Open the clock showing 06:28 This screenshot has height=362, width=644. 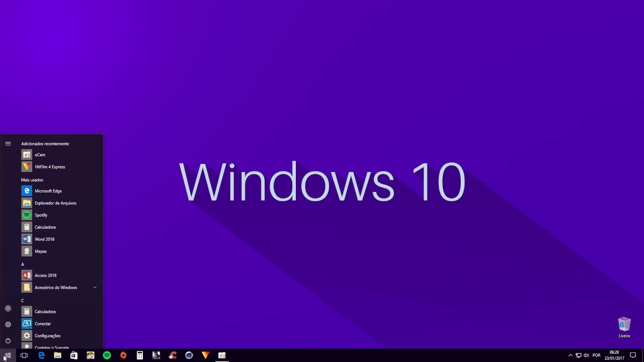tap(614, 355)
